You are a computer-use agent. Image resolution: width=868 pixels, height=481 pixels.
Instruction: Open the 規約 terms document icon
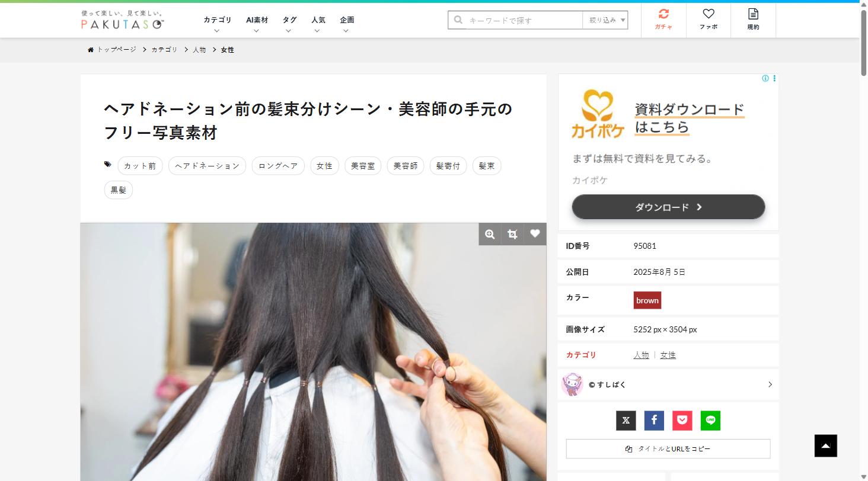click(753, 20)
